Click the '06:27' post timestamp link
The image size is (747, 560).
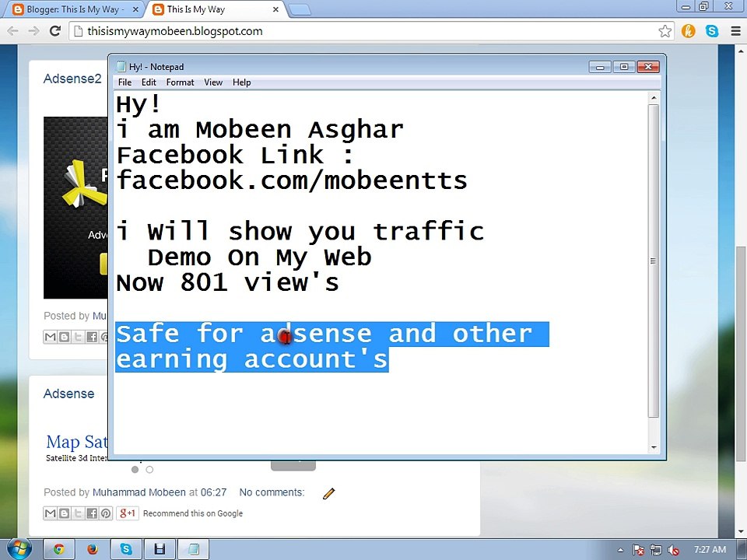(213, 492)
